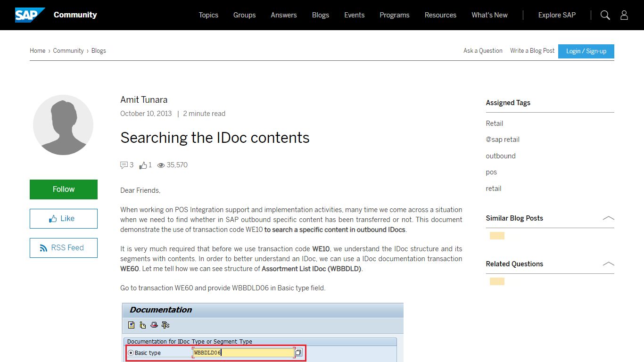
Task: Open the Events menu
Action: pos(355,15)
